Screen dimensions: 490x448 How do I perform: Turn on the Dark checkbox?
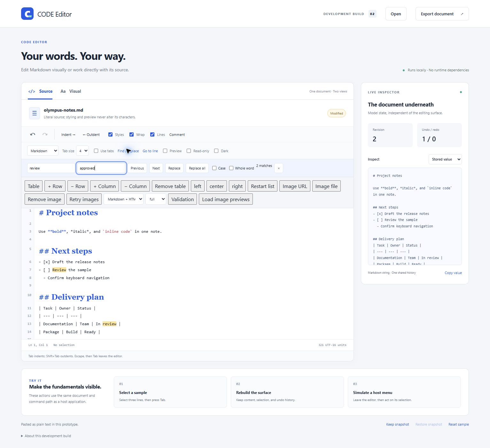pos(216,151)
